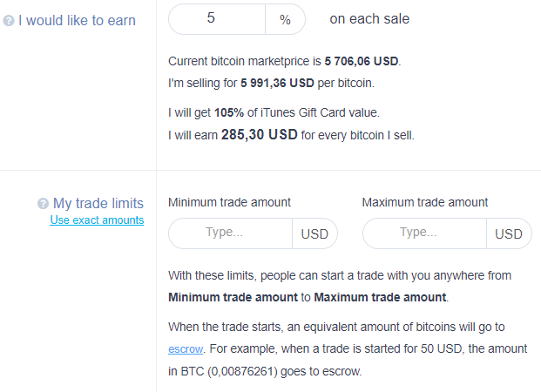The image size is (541, 392).
Task: Click the Minimum trade amount input field
Action: [230, 233]
